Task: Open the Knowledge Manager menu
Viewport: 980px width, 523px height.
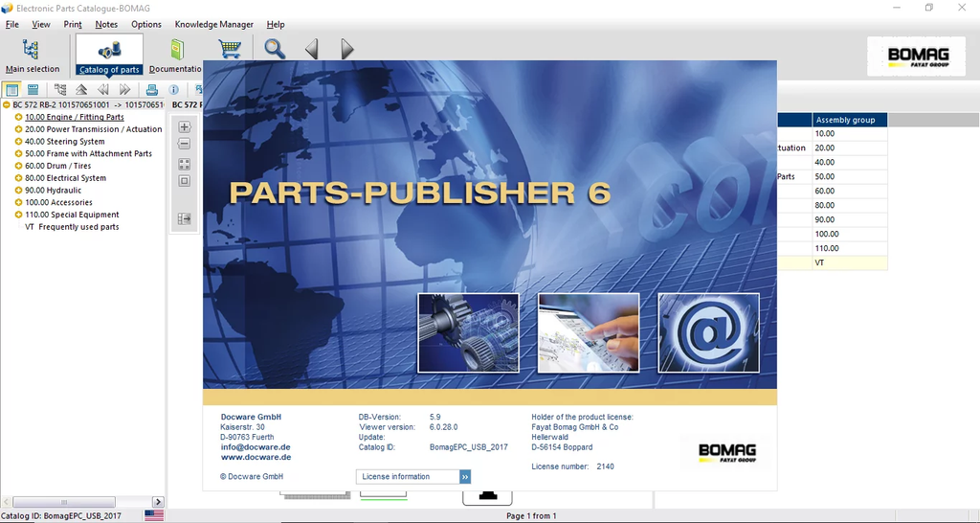Action: pos(214,24)
